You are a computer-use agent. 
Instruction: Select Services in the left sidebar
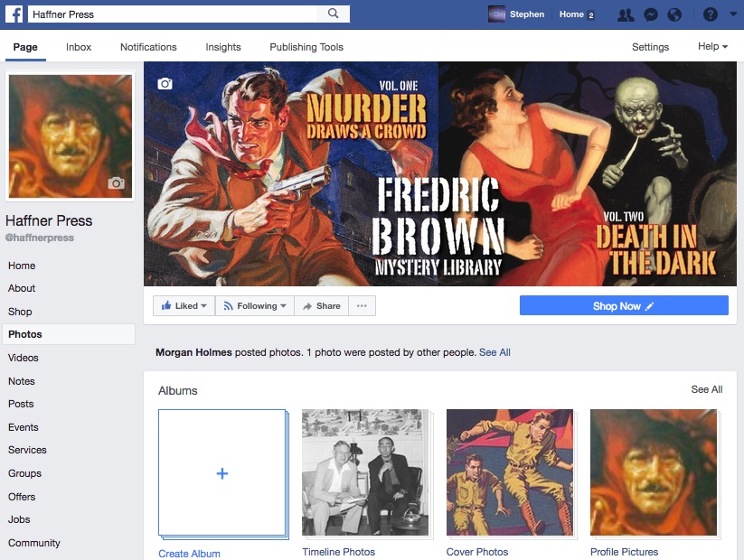point(27,450)
